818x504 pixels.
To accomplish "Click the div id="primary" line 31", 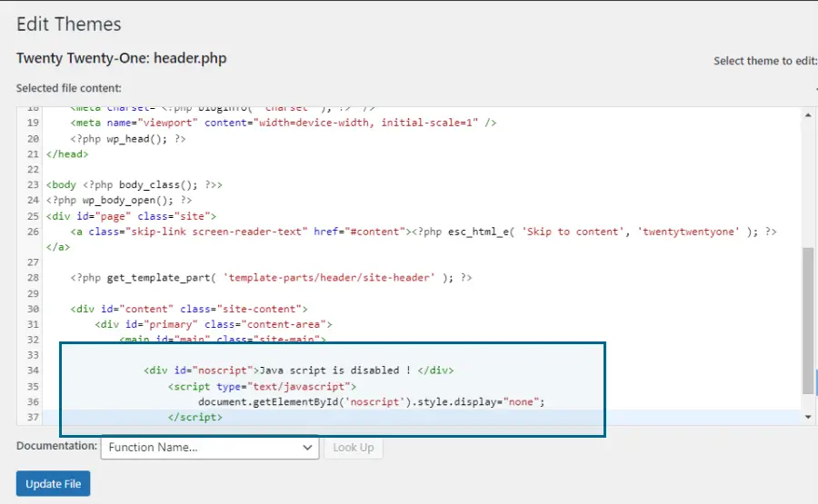I will 214,324.
